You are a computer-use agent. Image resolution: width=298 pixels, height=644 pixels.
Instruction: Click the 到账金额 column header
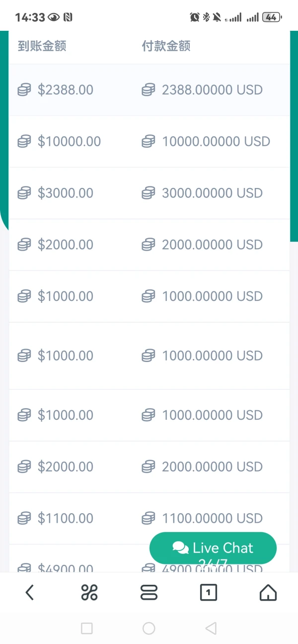(42, 46)
